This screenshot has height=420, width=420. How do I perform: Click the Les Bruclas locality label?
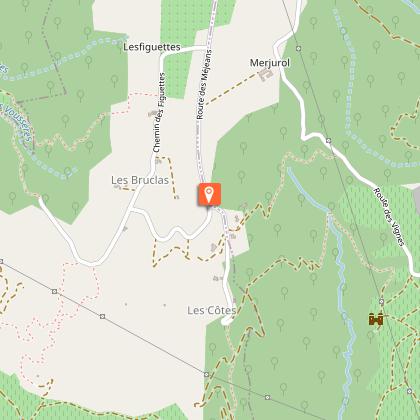140,180
